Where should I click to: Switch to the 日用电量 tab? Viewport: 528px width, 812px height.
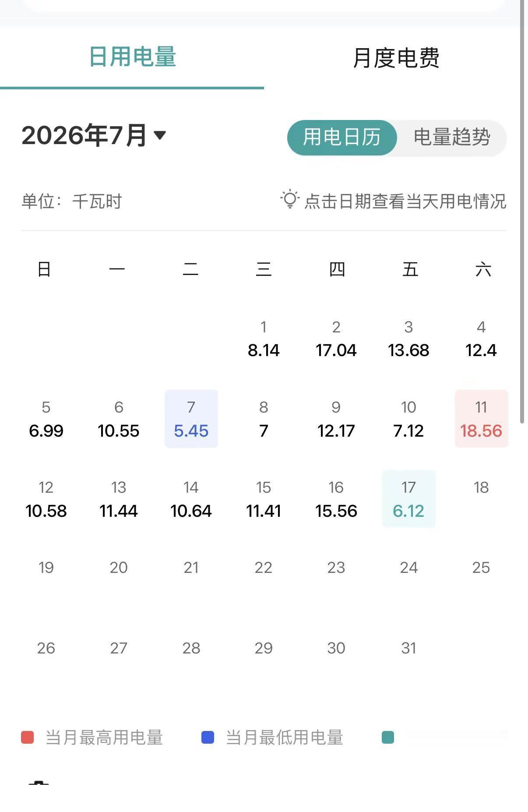pos(132,57)
